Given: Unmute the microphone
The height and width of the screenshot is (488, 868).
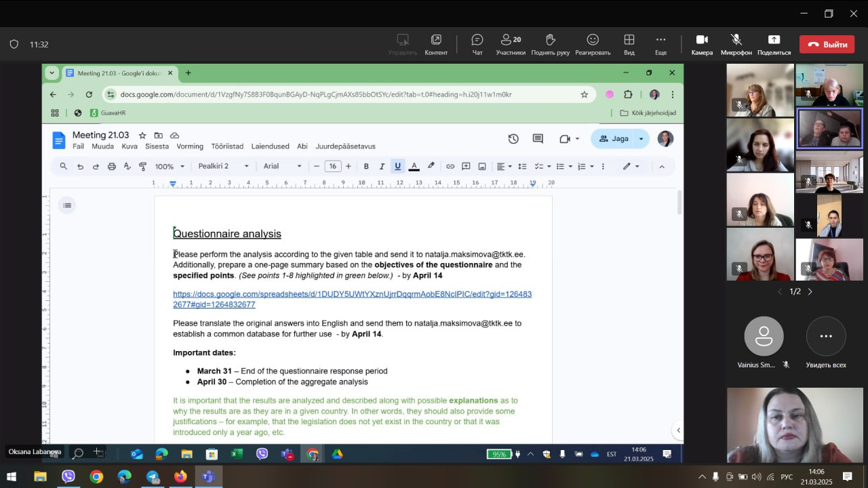Looking at the screenshot, I should coord(736,44).
